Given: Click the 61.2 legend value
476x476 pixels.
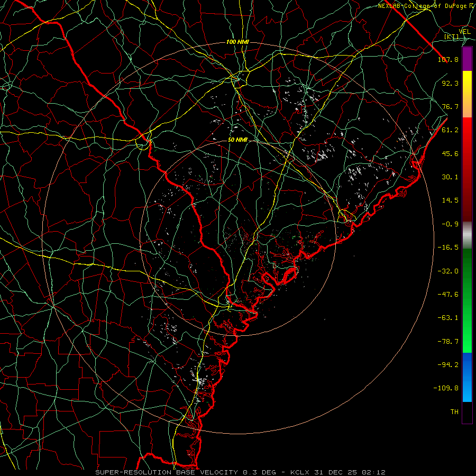Looking at the screenshot, I should click(x=450, y=130).
